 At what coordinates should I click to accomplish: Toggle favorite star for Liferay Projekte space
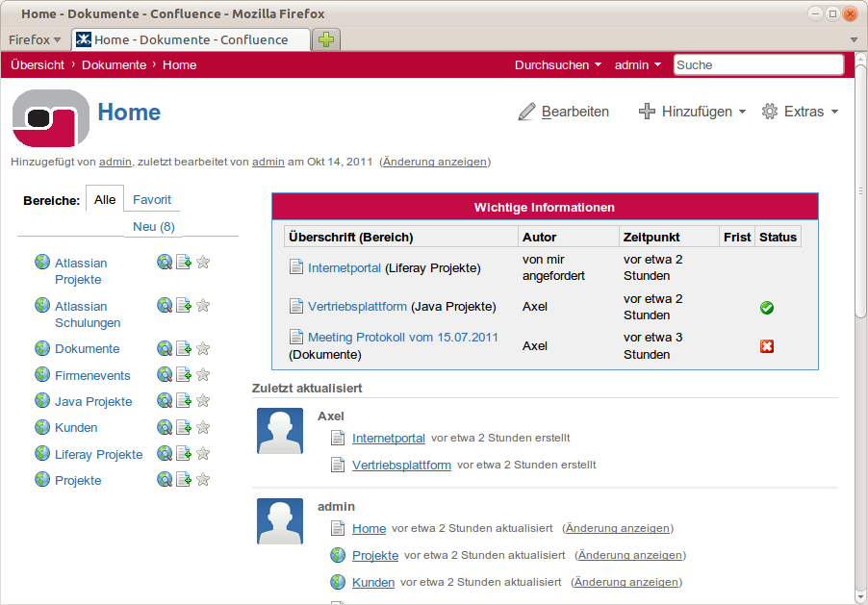click(203, 453)
